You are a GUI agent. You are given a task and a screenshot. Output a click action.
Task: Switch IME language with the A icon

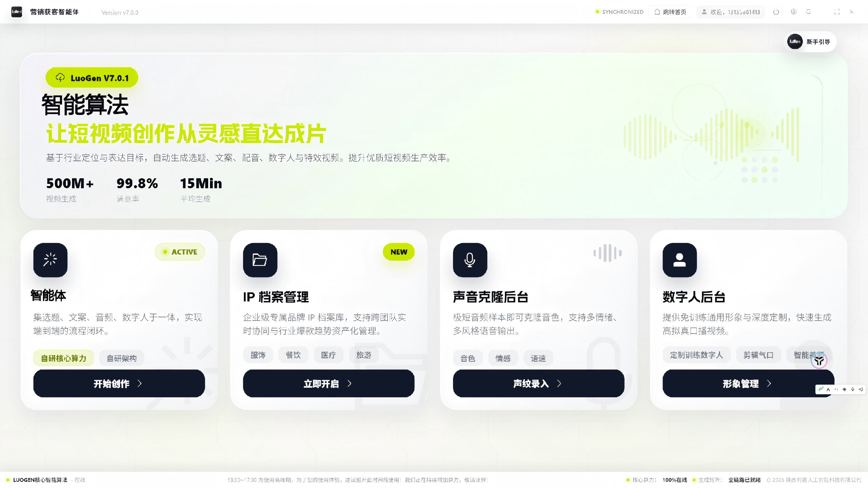pos(828,389)
